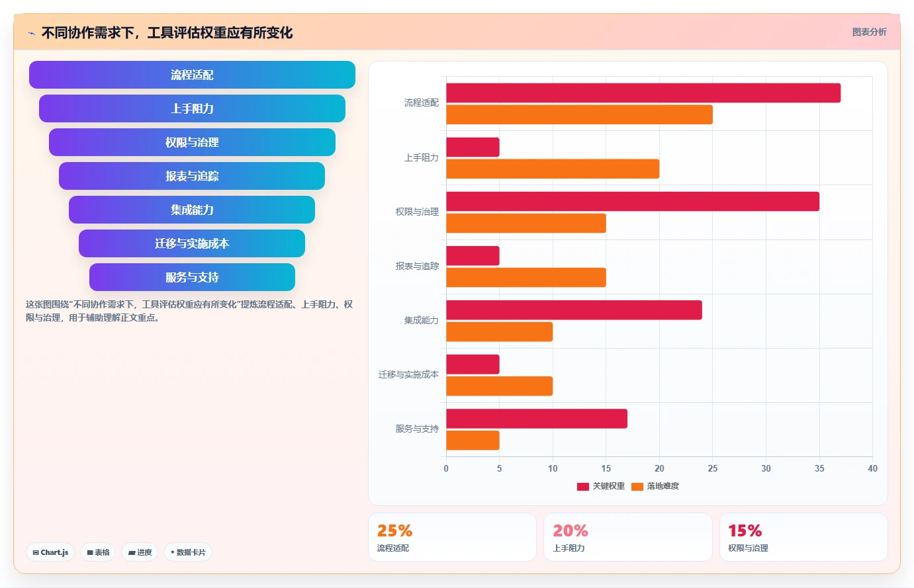Open the 20% 上手阻力 stat card
This screenshot has width=914, height=588.
[628, 537]
